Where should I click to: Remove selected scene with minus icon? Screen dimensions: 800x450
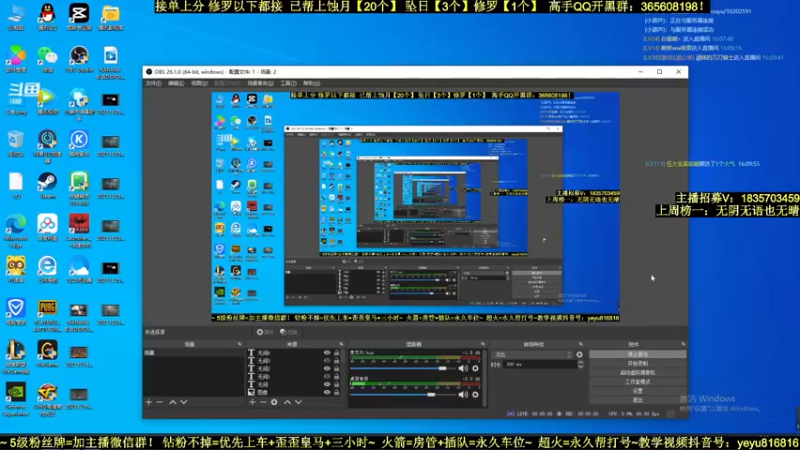point(160,402)
